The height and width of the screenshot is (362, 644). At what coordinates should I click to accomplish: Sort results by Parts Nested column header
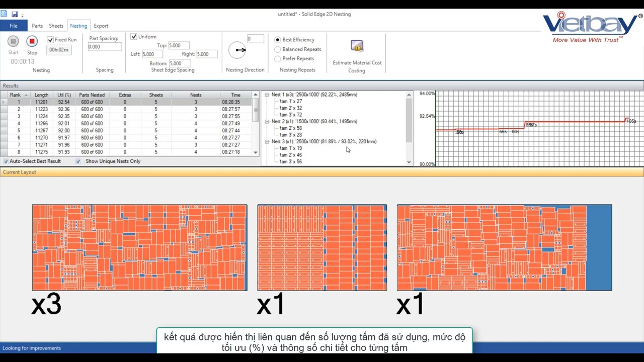click(92, 95)
